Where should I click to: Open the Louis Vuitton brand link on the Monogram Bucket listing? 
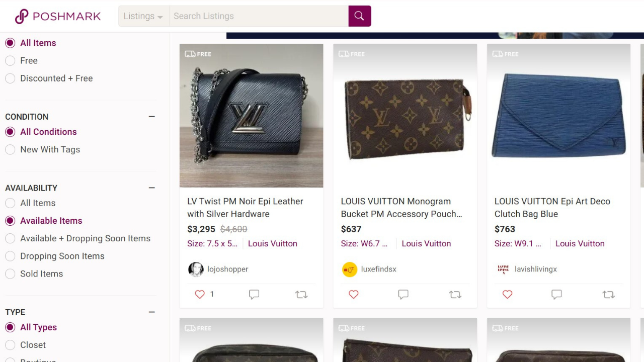click(x=426, y=244)
